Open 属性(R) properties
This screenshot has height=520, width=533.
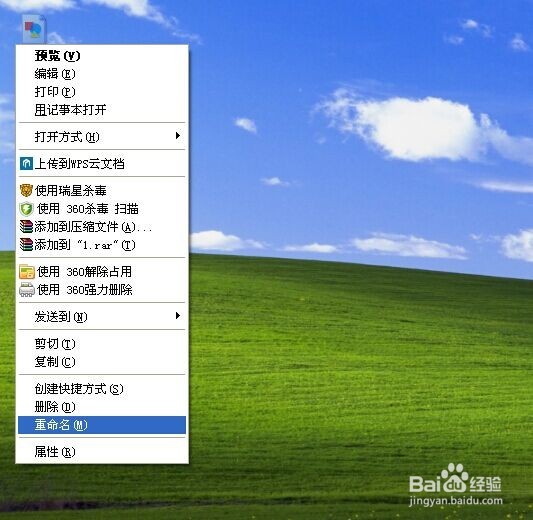click(x=102, y=452)
